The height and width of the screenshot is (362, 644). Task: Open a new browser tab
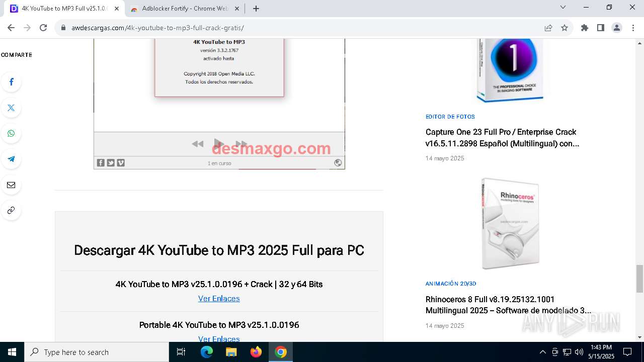[256, 9]
